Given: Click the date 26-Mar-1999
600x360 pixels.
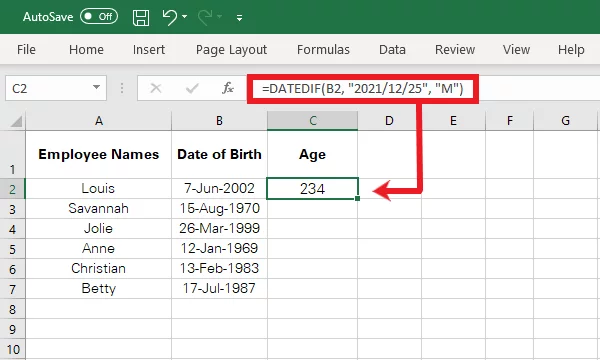Looking at the screenshot, I should tap(219, 228).
